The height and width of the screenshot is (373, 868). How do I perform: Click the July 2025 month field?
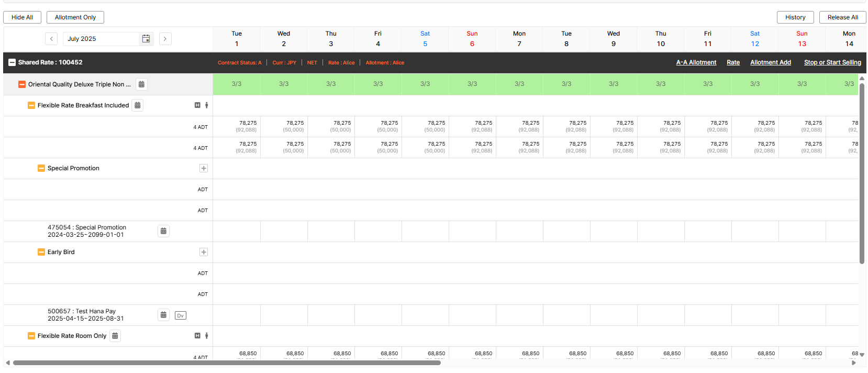coord(102,39)
